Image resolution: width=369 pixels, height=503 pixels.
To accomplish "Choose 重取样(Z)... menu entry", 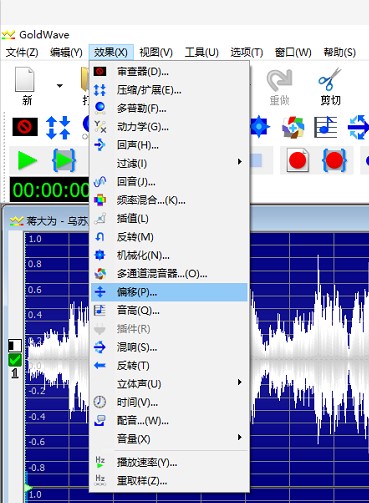I will (169, 481).
